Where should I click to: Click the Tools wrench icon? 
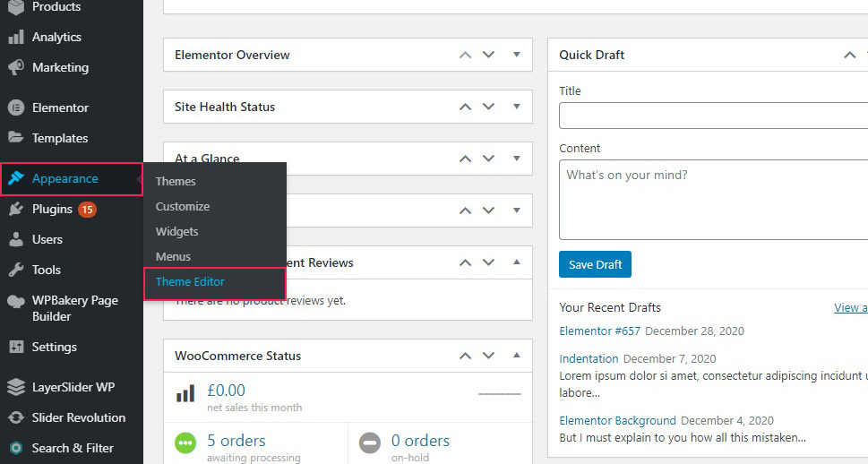16,270
